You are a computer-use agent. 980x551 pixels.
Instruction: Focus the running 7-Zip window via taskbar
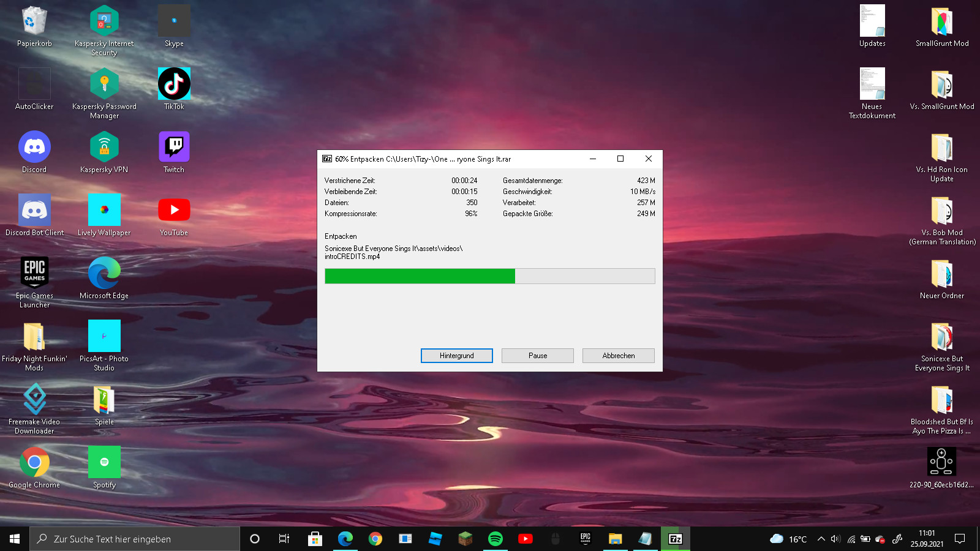(675, 539)
